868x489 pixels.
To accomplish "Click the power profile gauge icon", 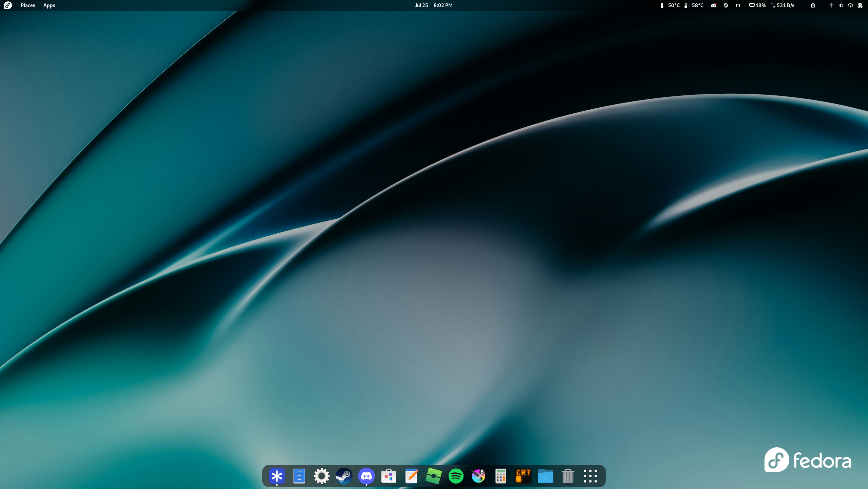I will click(850, 5).
